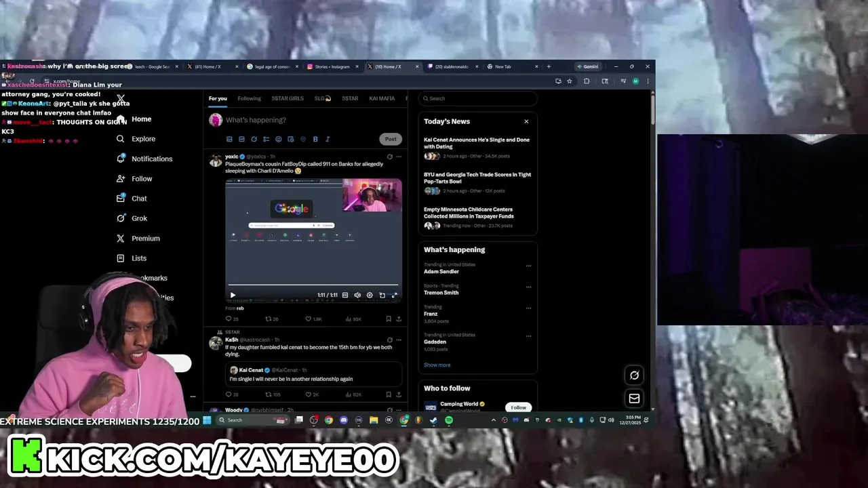Click the video progress bar in yoxic's post

313,285
